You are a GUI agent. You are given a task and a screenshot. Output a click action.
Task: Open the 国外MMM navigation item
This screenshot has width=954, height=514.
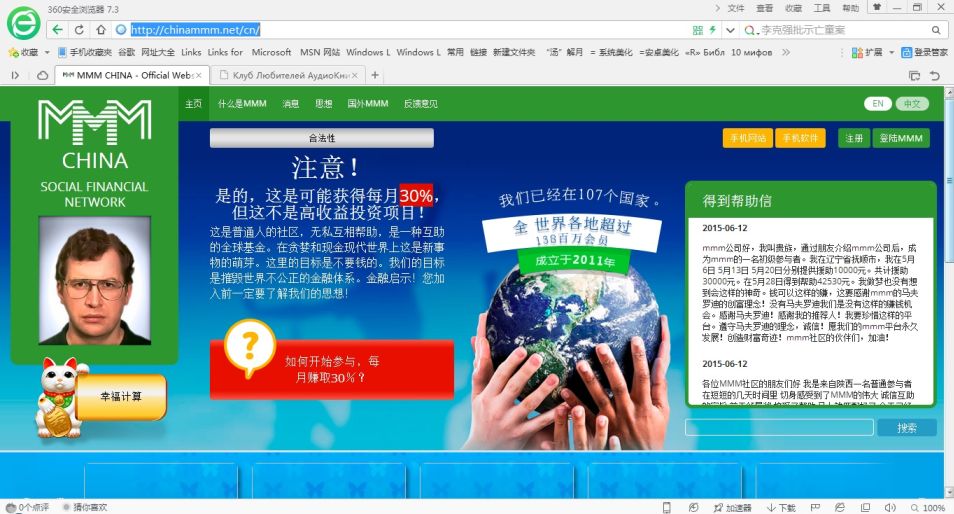click(x=367, y=103)
